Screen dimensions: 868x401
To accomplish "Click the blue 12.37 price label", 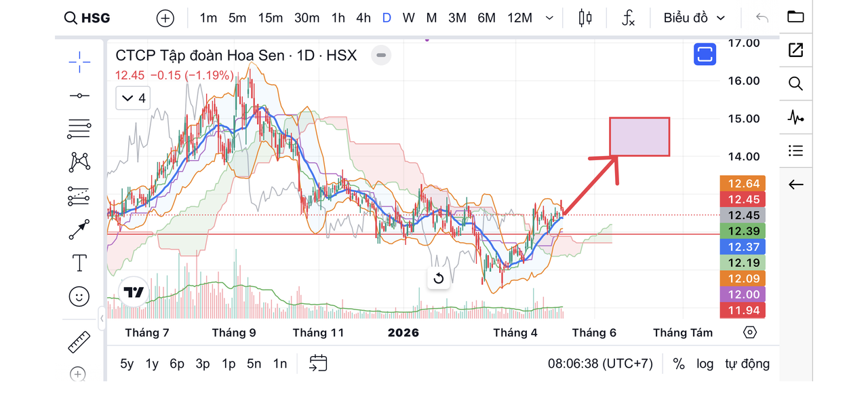I will coord(743,247).
